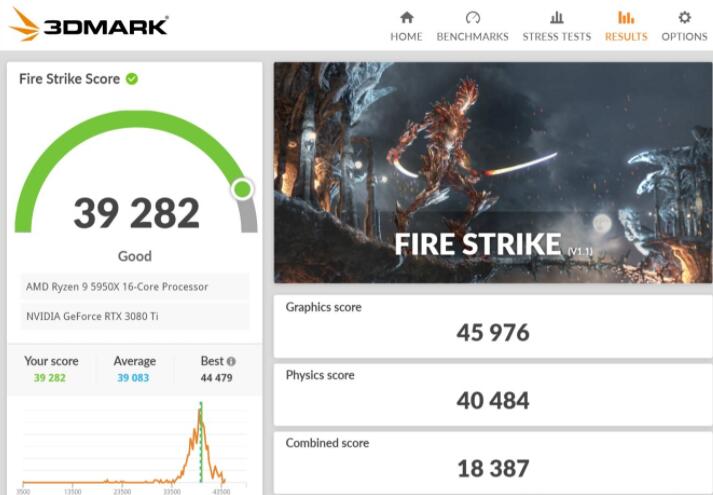Click the Best score value 44 479

click(x=218, y=378)
